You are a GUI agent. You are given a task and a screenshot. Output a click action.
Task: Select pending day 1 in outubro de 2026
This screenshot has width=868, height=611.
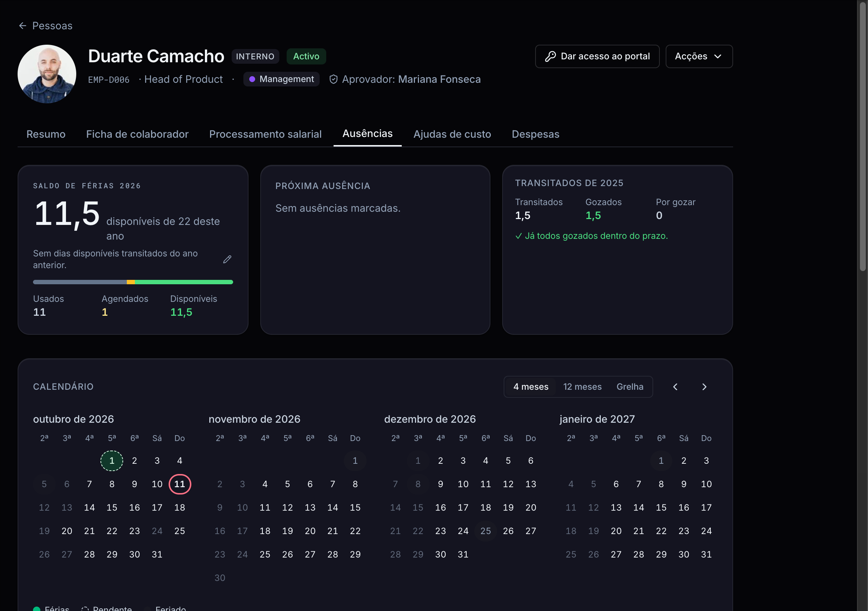[x=112, y=460]
